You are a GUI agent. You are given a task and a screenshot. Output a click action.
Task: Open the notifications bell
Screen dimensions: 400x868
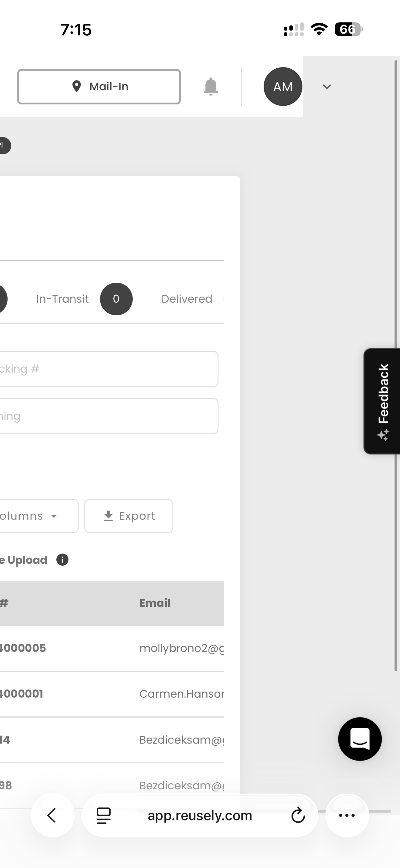tap(211, 87)
